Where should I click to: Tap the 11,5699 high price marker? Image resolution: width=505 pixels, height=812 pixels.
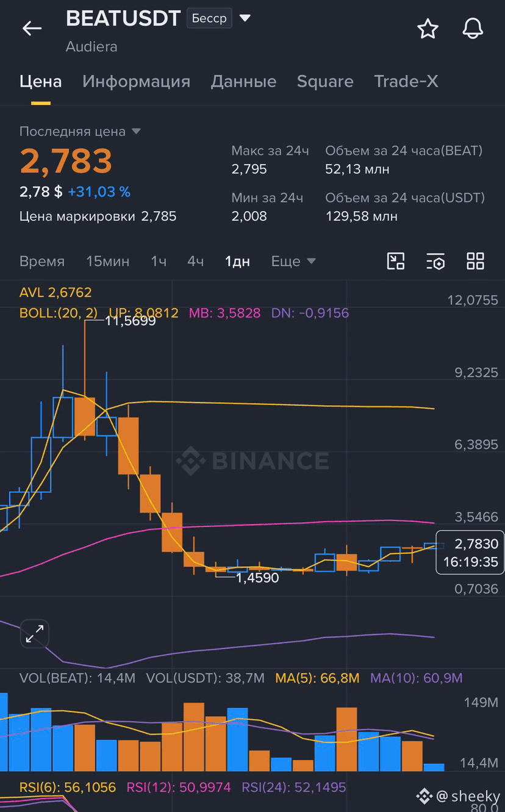[131, 320]
